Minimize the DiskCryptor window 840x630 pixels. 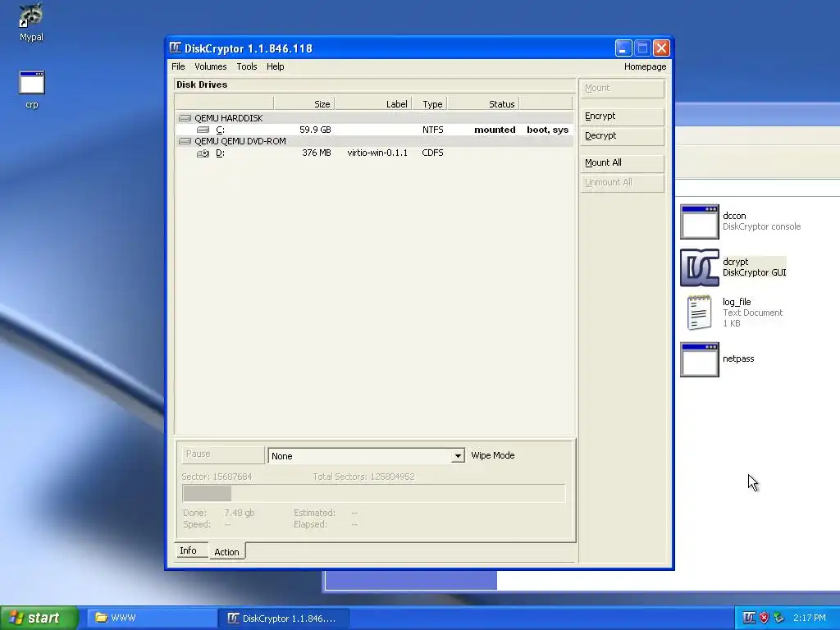click(623, 48)
